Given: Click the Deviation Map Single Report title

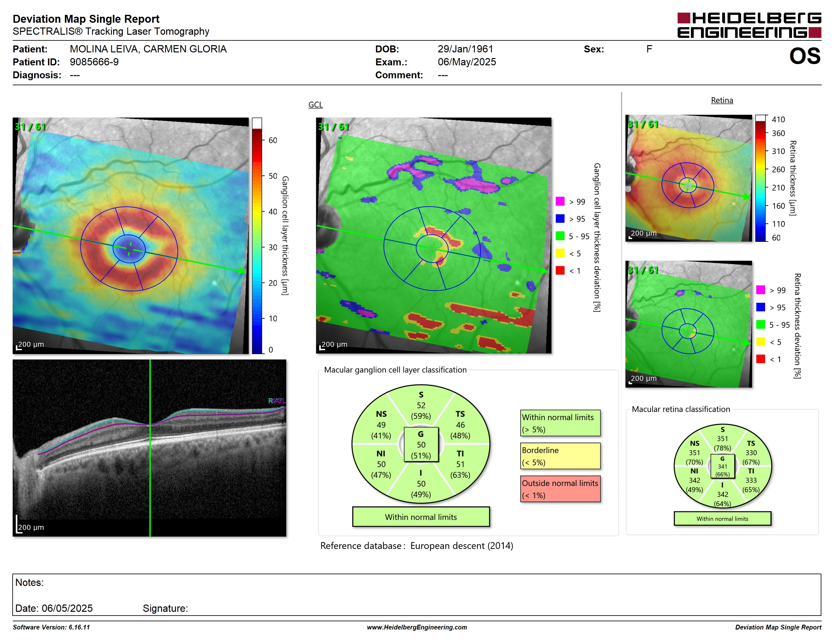Looking at the screenshot, I should click(x=86, y=19).
